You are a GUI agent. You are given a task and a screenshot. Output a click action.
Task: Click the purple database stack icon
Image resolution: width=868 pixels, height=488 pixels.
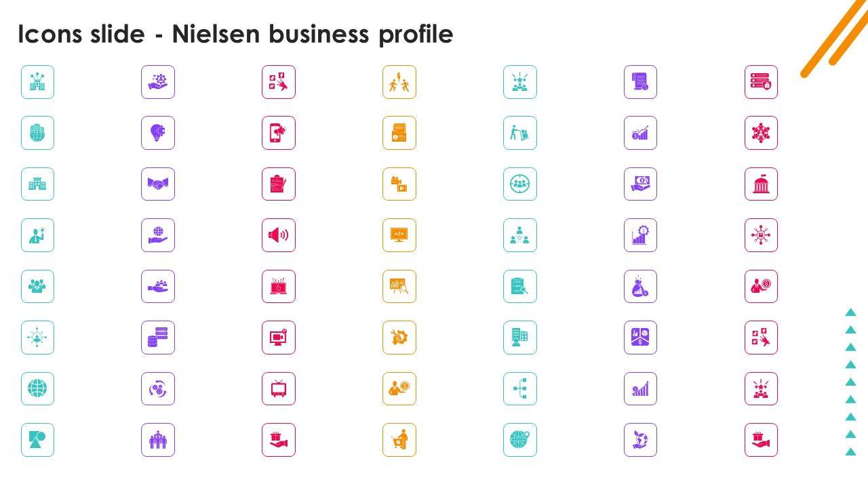click(158, 338)
